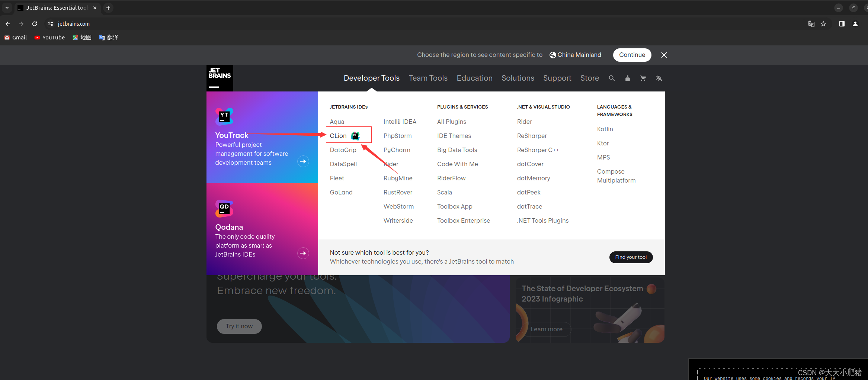The height and width of the screenshot is (380, 868).
Task: Open the Toolbox App link
Action: click(455, 207)
